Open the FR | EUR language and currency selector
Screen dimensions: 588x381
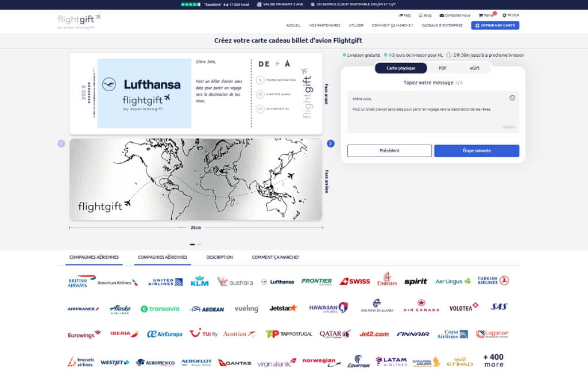coord(510,15)
